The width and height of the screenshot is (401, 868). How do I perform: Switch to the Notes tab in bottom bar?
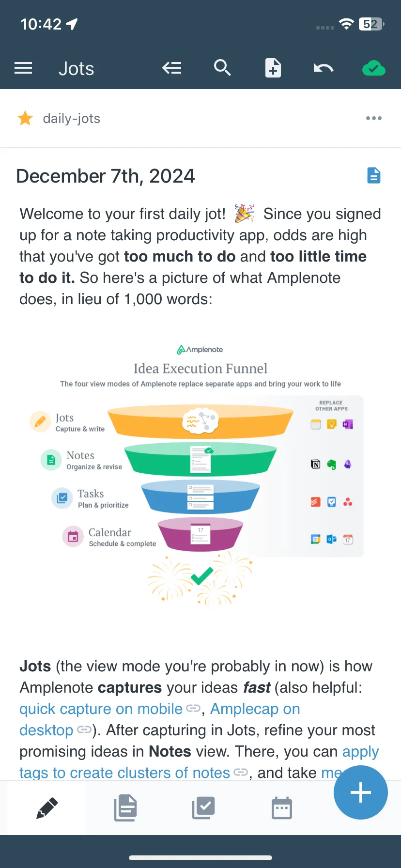[x=125, y=808]
